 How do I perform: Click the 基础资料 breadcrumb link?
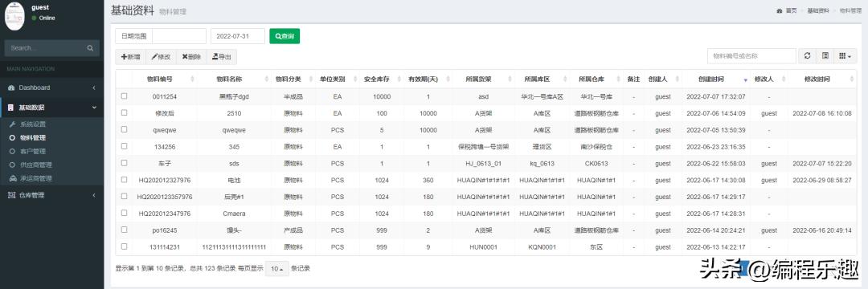[818, 10]
